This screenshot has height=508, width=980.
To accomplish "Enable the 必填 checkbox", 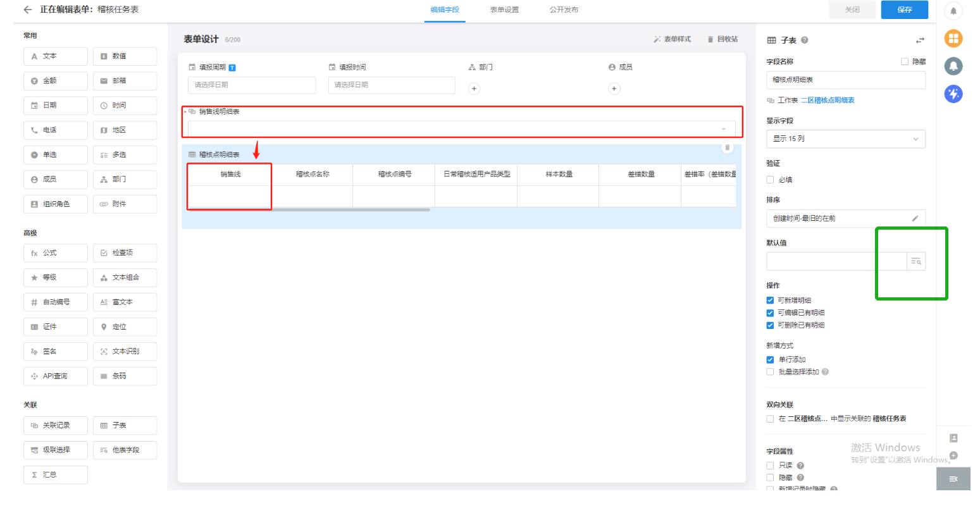I will (770, 180).
